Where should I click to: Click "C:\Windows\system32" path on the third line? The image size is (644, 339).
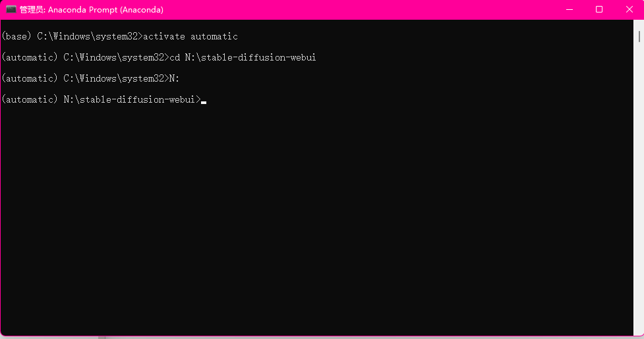[x=113, y=78]
